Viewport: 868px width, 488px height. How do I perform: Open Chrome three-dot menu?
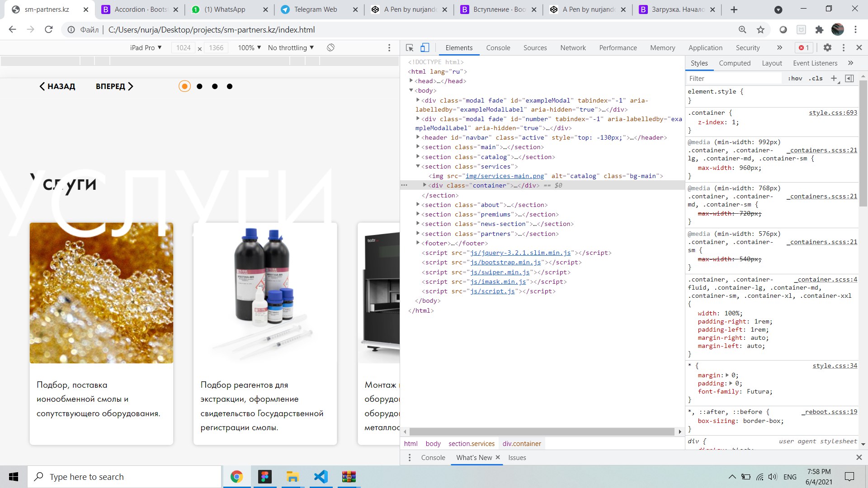[855, 29]
